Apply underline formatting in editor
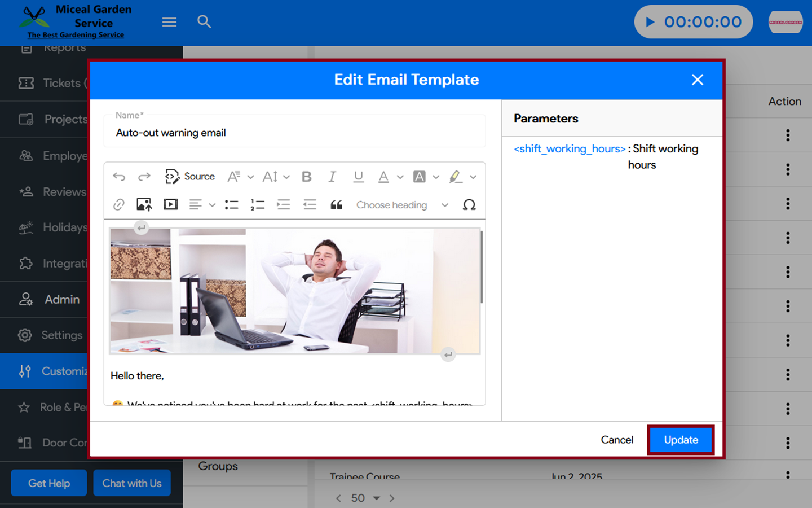The height and width of the screenshot is (508, 812). (x=358, y=177)
